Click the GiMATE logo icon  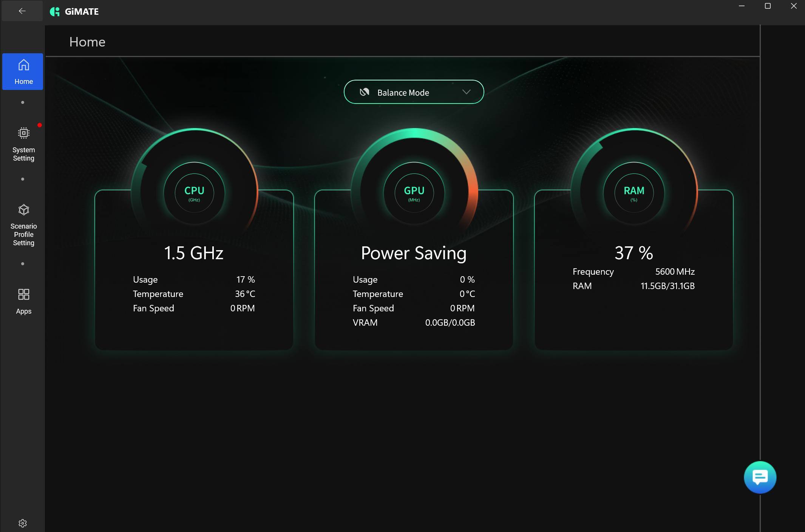coord(55,12)
